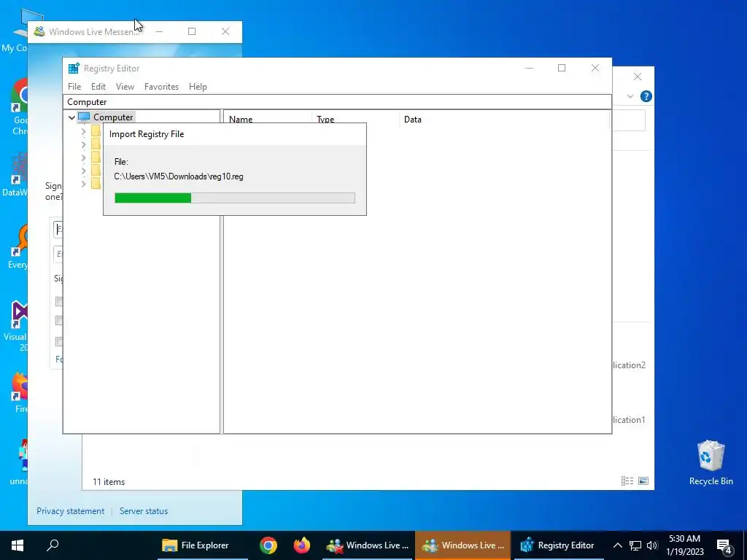Show hidden system tray icons

(617, 545)
